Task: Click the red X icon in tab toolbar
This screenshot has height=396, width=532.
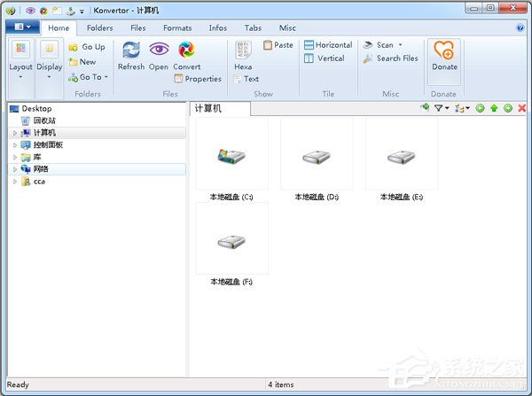Action: [x=522, y=108]
